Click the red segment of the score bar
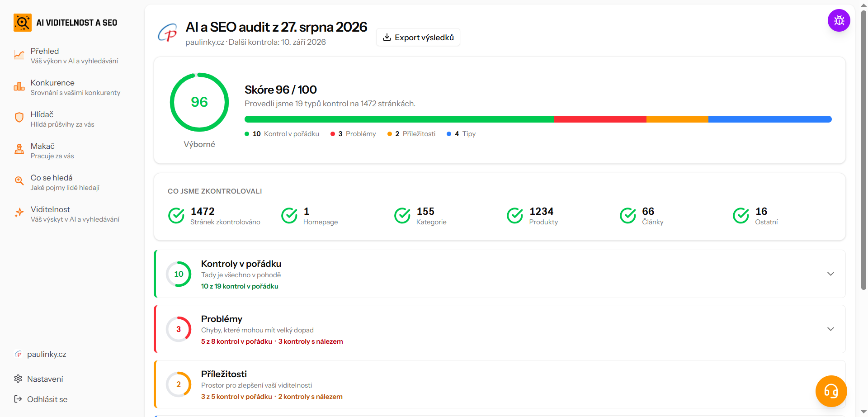This screenshot has width=868, height=417. (600, 119)
